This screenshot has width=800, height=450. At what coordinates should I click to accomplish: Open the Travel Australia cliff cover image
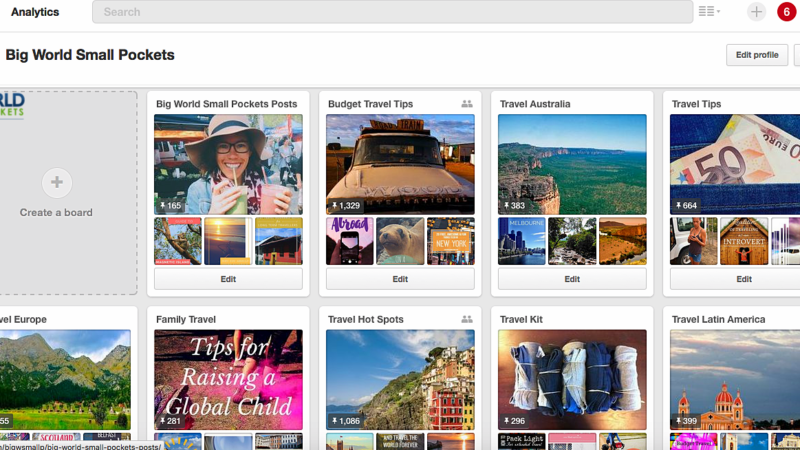point(572,164)
